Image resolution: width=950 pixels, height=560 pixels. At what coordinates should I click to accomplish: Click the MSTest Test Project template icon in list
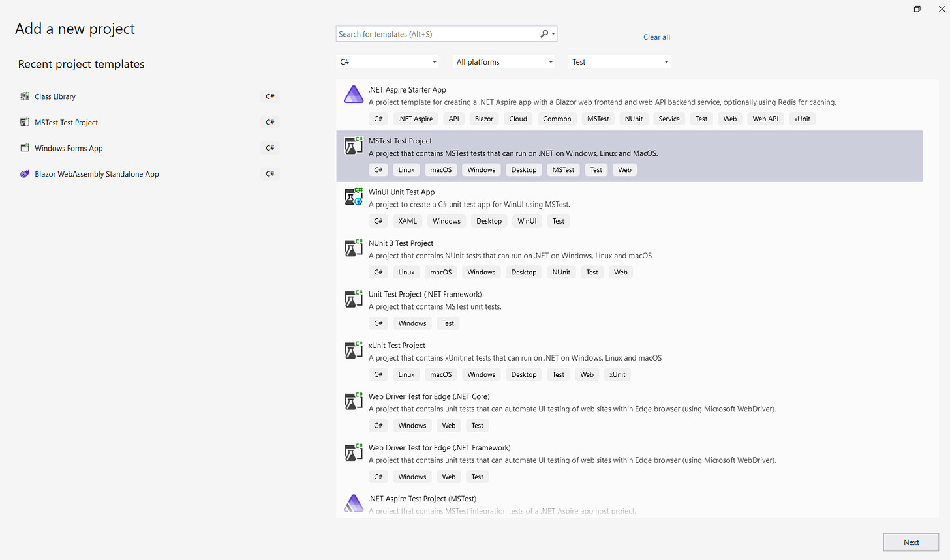pos(354,145)
